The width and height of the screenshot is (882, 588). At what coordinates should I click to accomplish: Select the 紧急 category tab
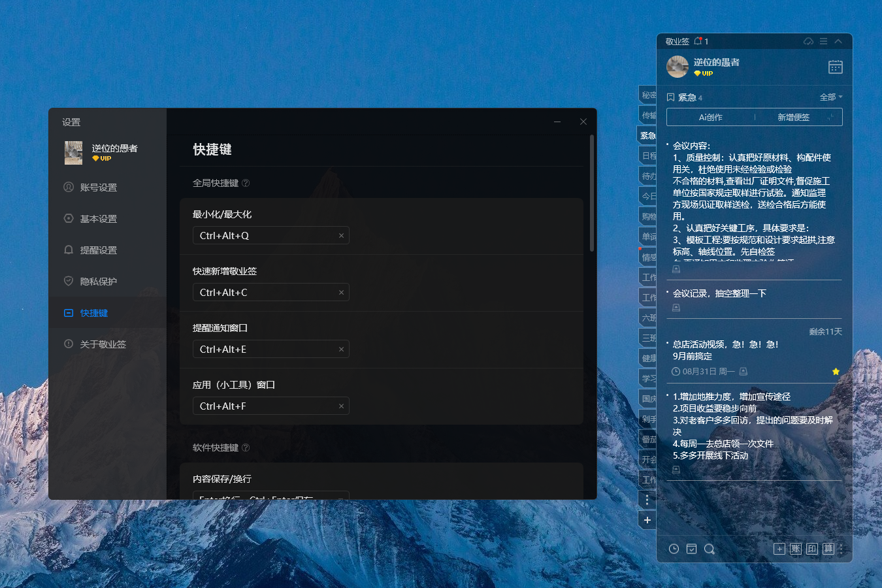[x=647, y=135]
